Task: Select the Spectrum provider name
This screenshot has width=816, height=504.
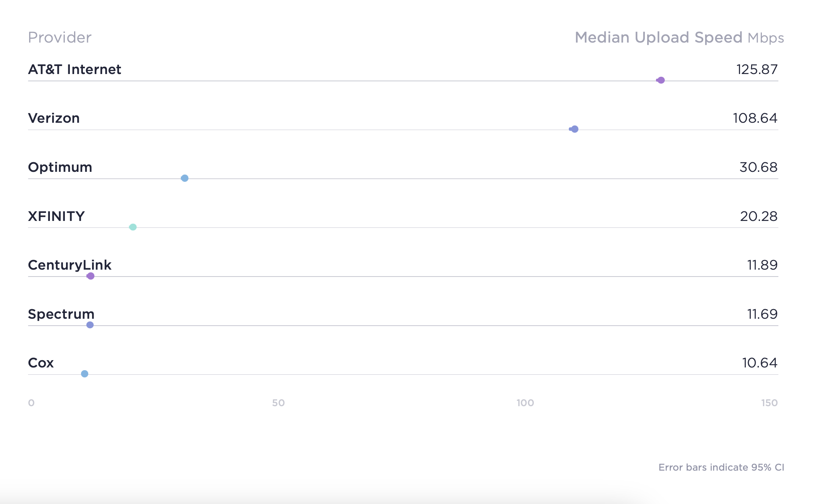Action: 61,314
